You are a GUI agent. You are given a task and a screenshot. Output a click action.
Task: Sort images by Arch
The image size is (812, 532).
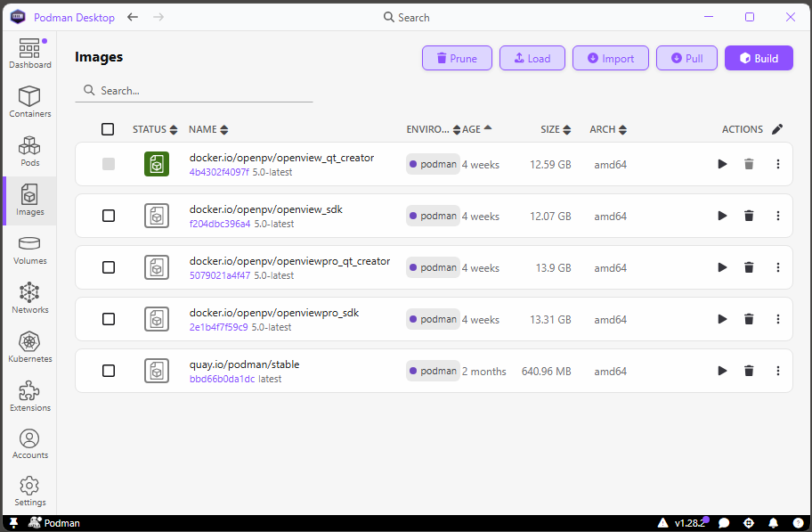pos(608,129)
